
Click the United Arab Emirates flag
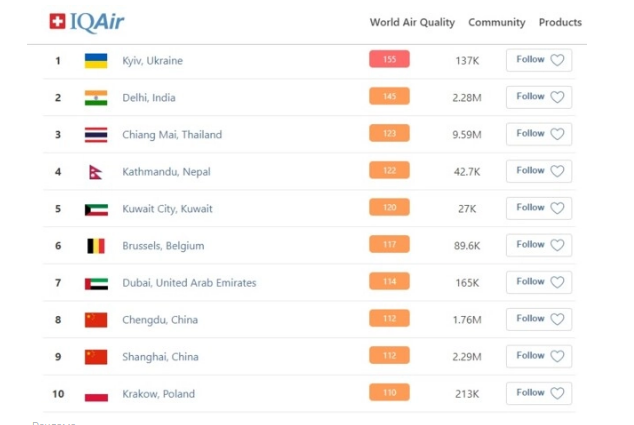(x=96, y=283)
